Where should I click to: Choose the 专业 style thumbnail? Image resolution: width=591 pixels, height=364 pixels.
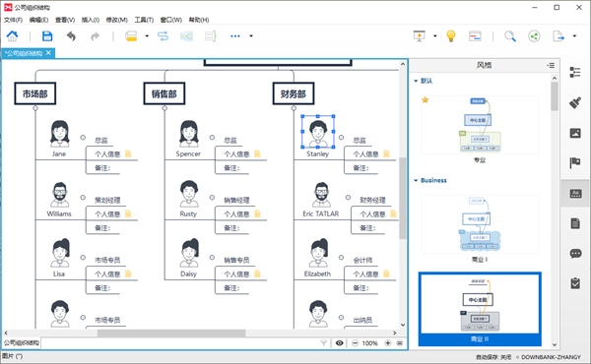tap(480, 126)
